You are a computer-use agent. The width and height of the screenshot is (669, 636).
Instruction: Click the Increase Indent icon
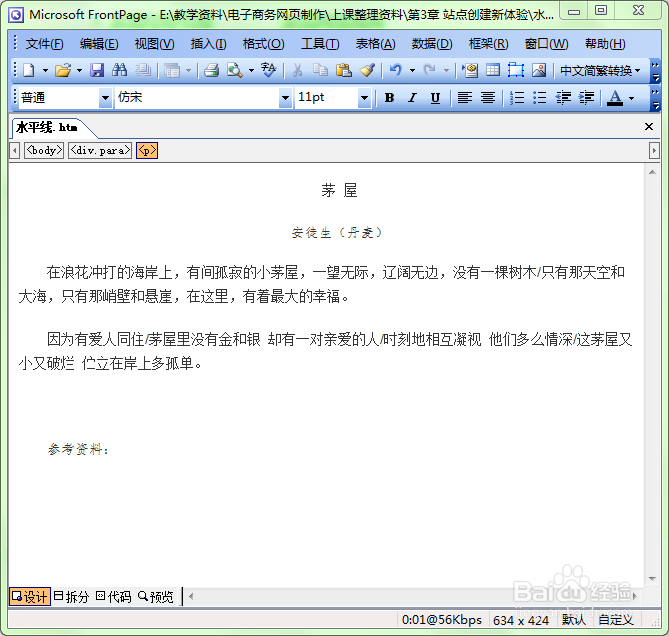coord(586,98)
